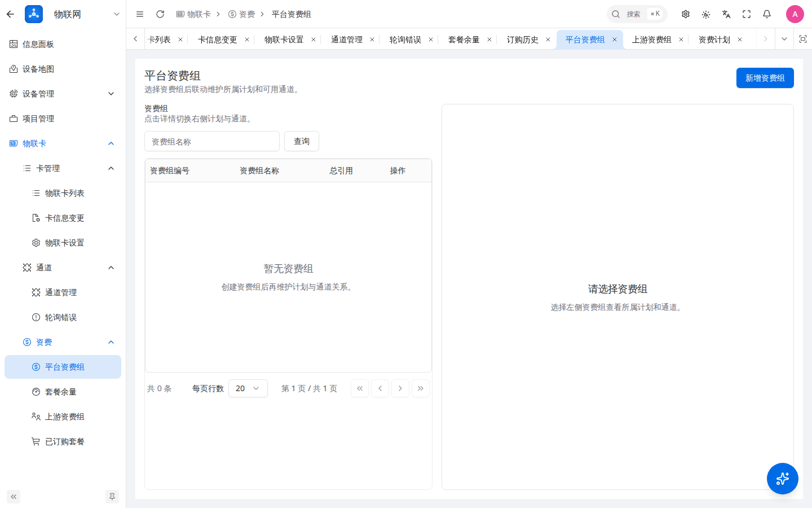
Task: Collapse sidebar with double-chevron icon
Action: pyautogui.click(x=14, y=497)
